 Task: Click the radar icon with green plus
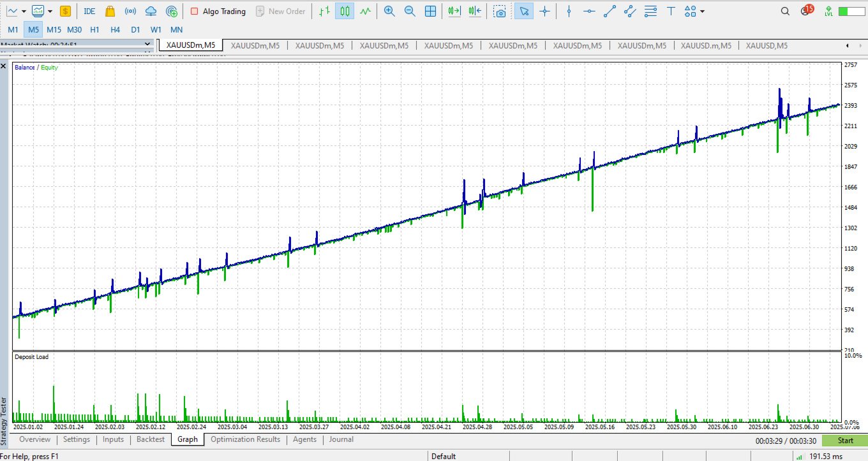[x=171, y=11]
